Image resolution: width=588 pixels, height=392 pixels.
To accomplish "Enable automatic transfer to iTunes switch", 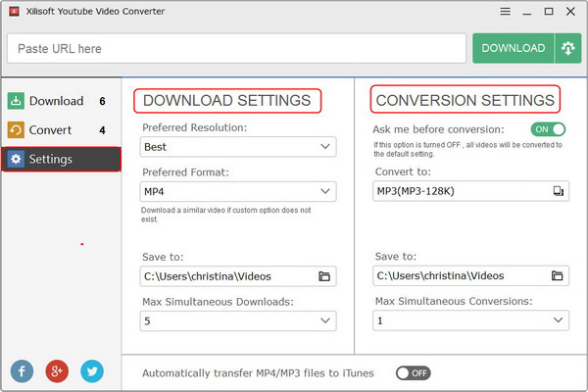I will coord(414,372).
